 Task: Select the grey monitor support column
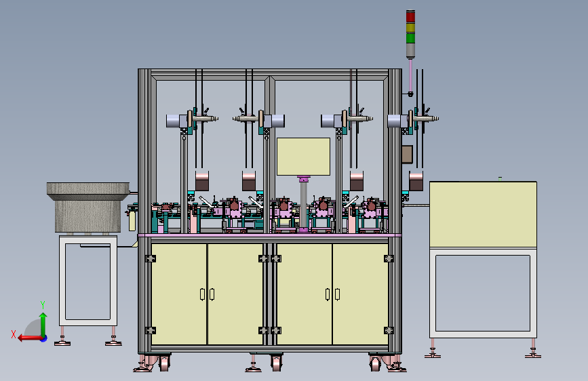pos(303,204)
